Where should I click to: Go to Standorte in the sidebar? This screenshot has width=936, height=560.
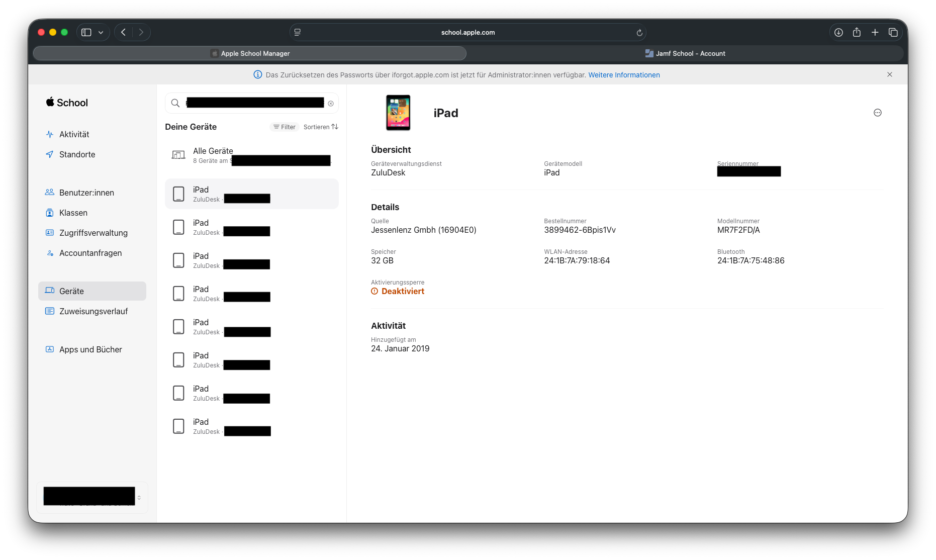pos(77,154)
